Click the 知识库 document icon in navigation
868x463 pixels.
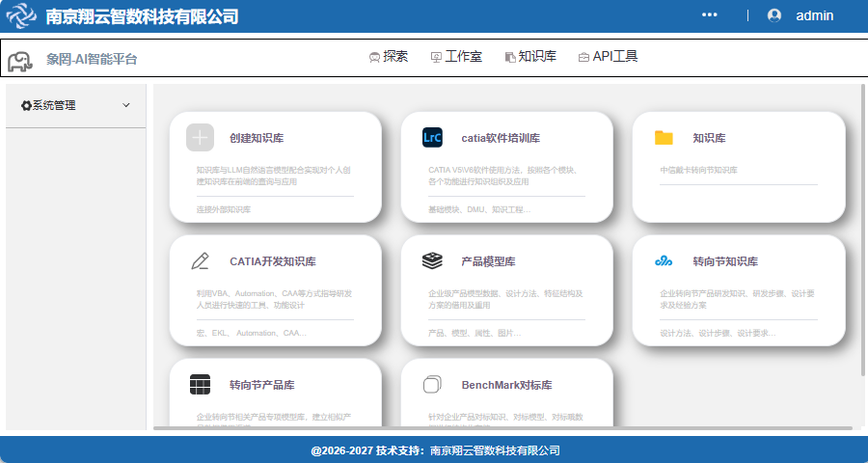(510, 57)
